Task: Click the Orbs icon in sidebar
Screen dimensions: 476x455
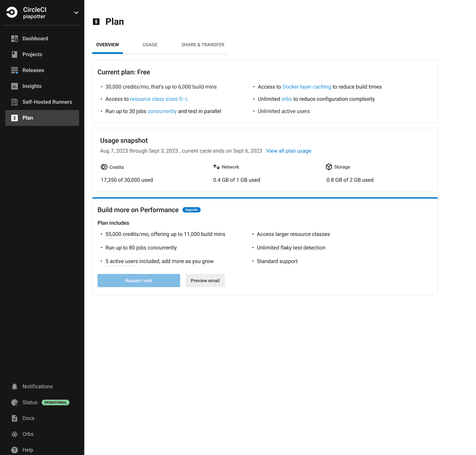Action: tap(15, 434)
